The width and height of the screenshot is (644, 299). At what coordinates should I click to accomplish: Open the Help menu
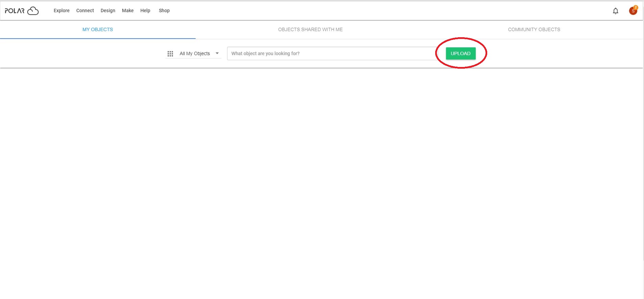click(x=145, y=10)
